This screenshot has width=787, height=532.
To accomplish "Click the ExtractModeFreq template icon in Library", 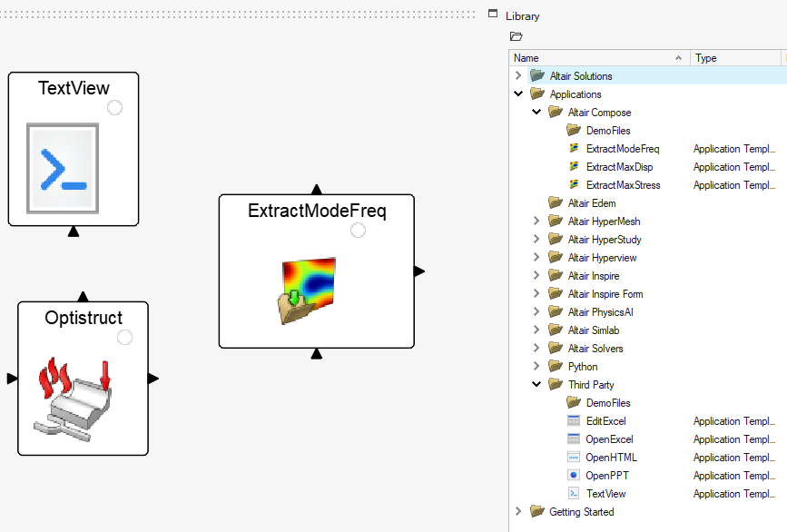I will click(574, 148).
